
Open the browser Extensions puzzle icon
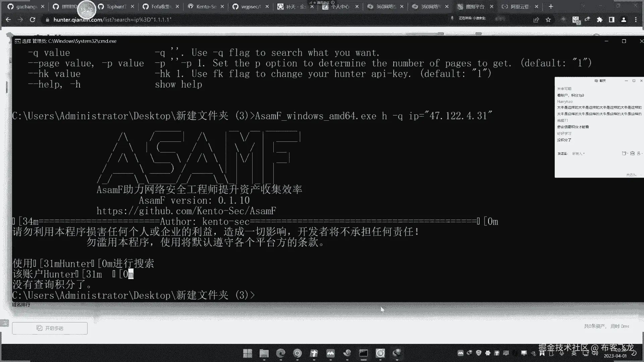599,20
